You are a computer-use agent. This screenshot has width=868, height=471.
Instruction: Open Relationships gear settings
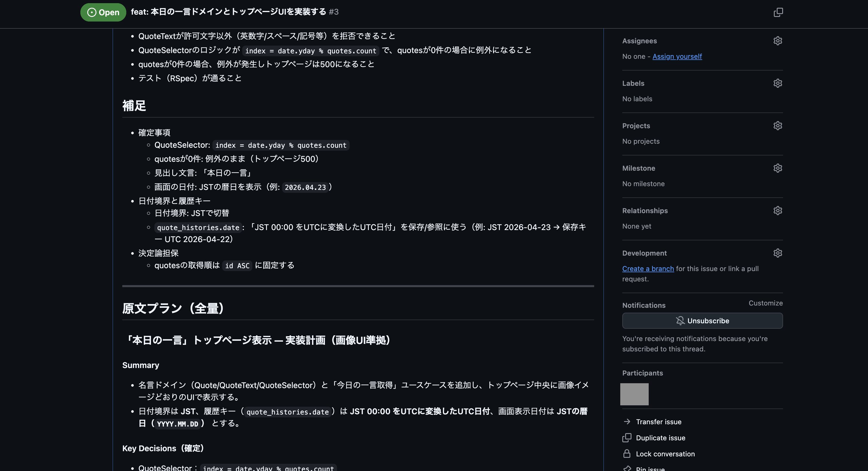click(x=777, y=211)
